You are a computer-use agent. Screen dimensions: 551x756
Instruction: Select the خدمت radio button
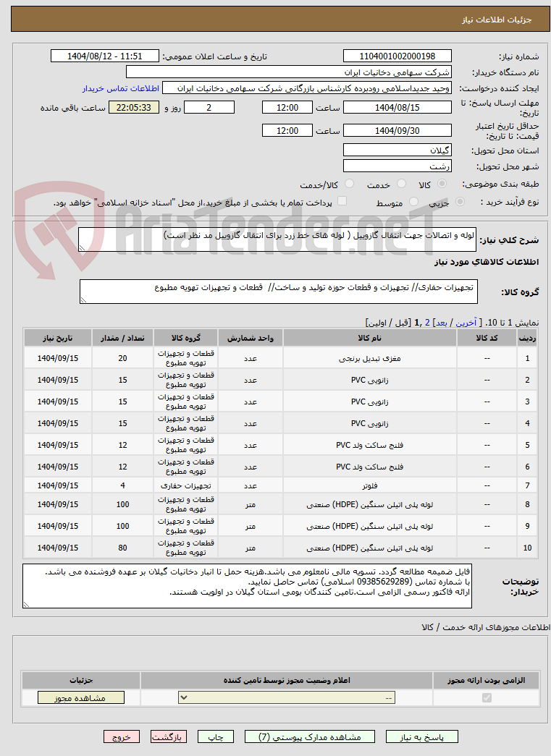tap(401, 184)
